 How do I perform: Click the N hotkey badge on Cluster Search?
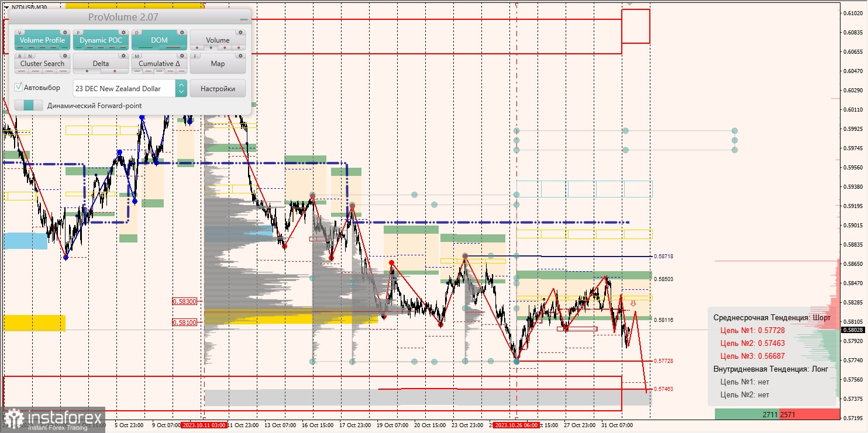29,56
